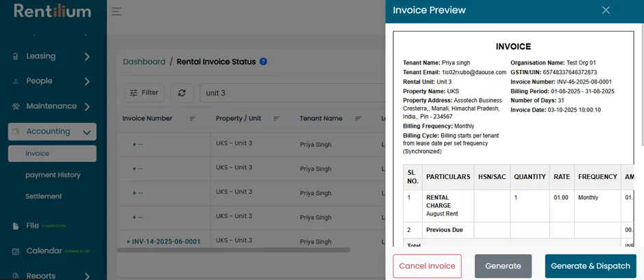Click the Property / Unit column header text
This screenshot has width=644, height=280.
point(238,119)
